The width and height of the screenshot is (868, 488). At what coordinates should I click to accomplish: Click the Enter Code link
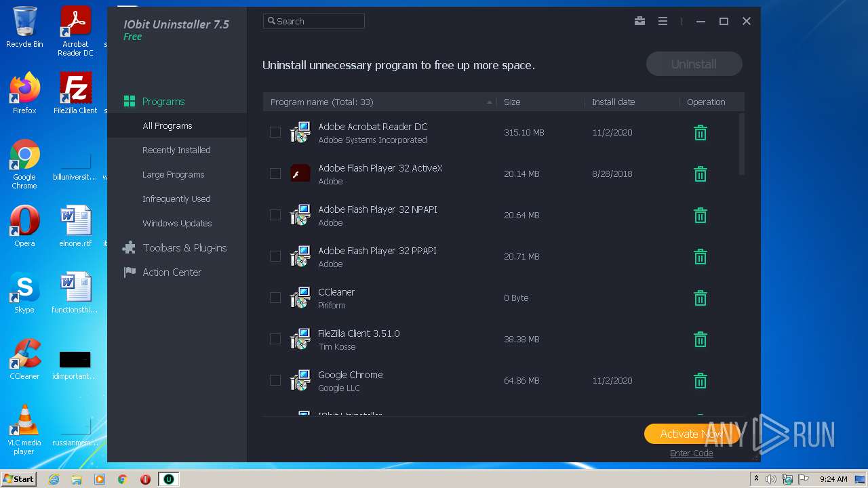click(691, 453)
